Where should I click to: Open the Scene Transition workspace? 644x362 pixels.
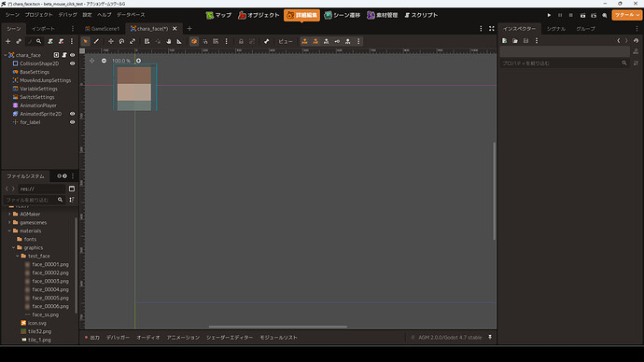342,15
